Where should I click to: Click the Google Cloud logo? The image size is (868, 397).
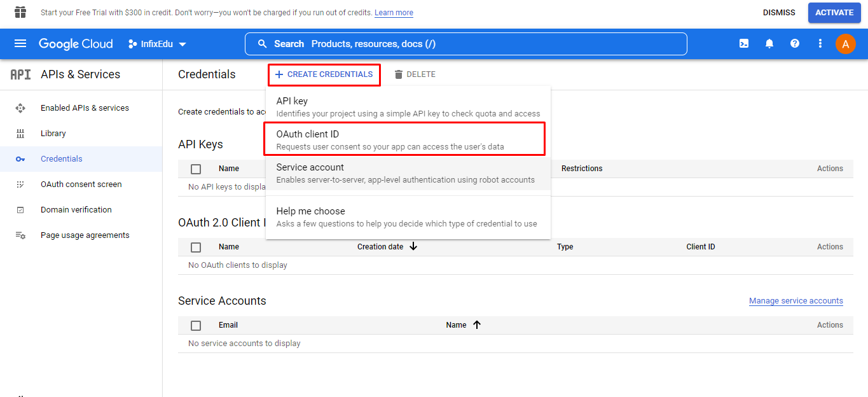(76, 44)
